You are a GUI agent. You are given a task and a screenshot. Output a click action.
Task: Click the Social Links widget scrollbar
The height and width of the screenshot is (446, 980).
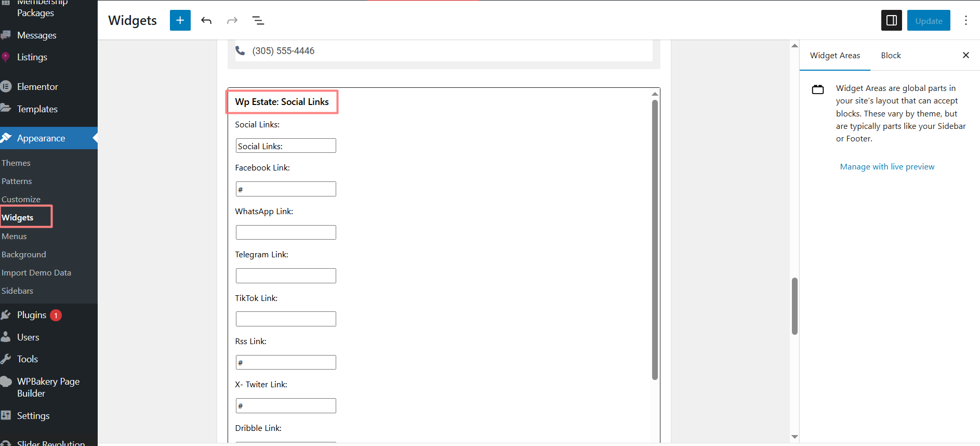click(655, 239)
